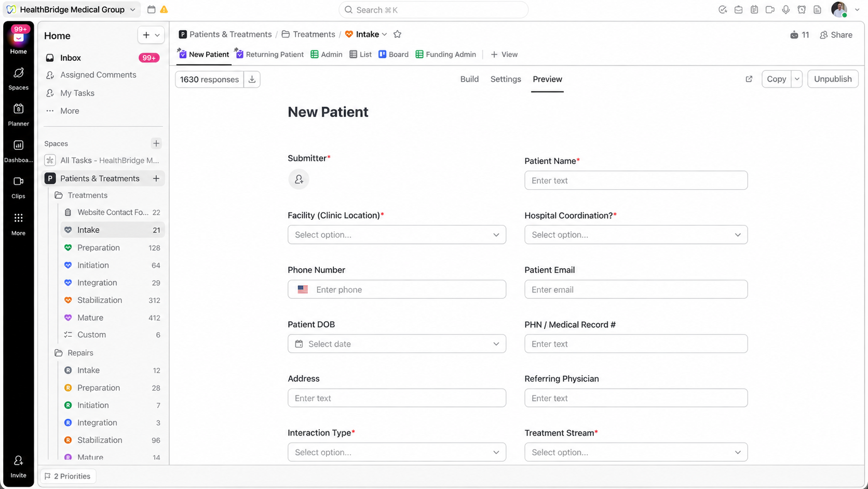Image resolution: width=868 pixels, height=489 pixels.
Task: Switch to the Build tab
Action: point(469,79)
